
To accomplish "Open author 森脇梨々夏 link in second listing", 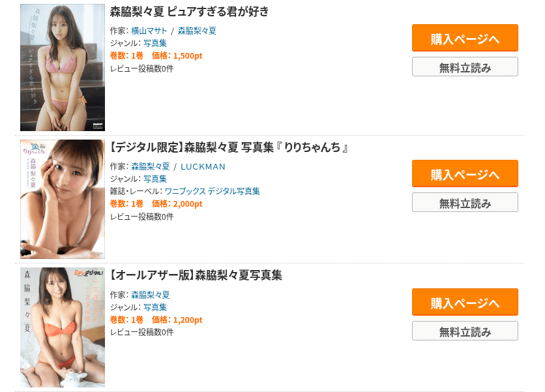I will pos(151,166).
